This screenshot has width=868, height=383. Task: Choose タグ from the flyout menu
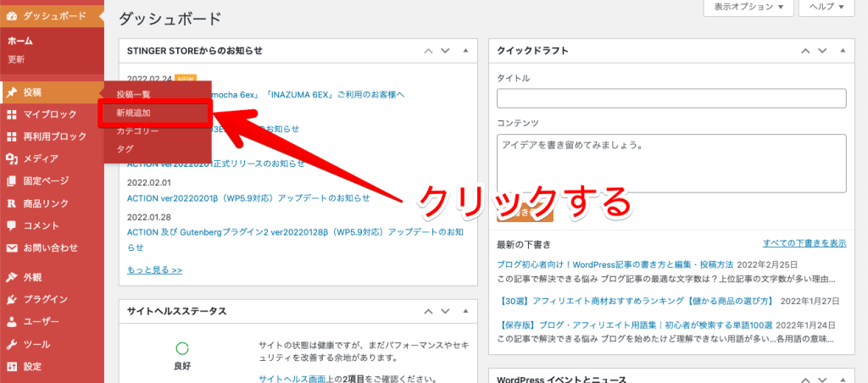point(125,149)
